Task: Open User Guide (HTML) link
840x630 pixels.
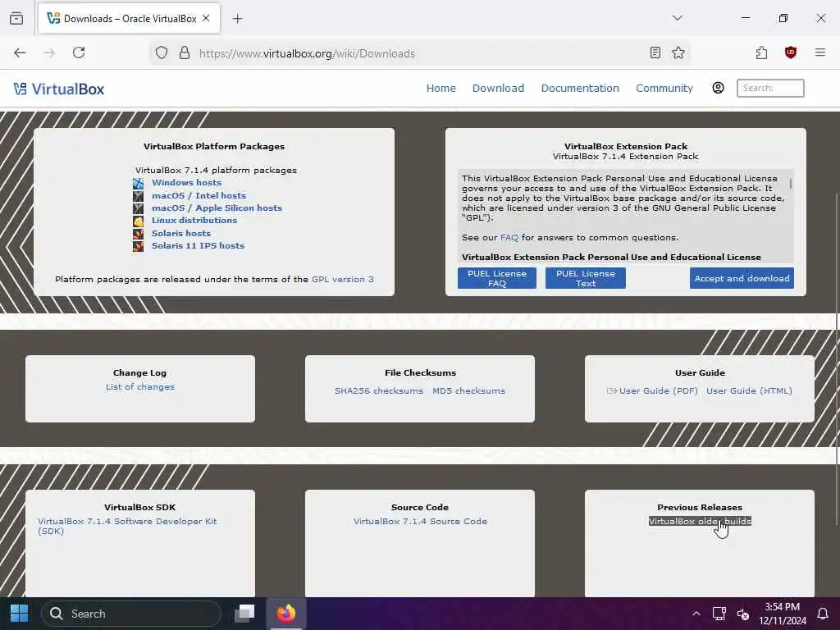Action: pos(749,391)
